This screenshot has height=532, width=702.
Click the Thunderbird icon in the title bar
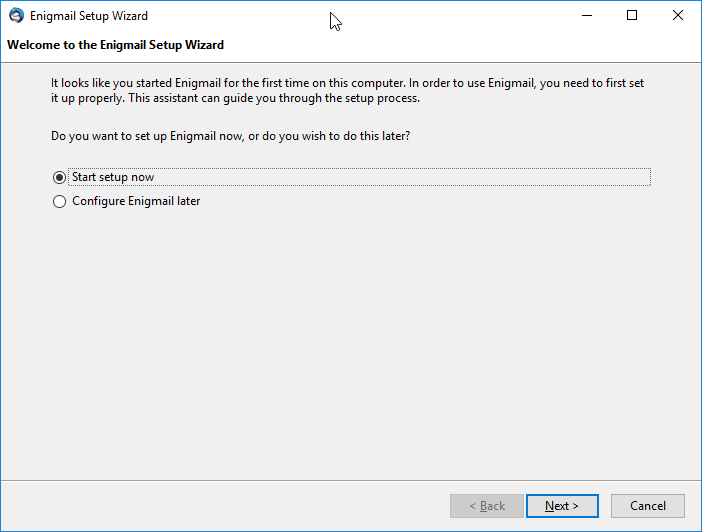tap(17, 16)
